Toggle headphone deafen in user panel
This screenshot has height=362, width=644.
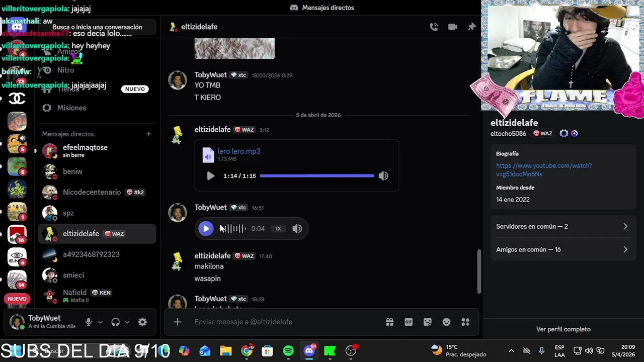click(116, 322)
